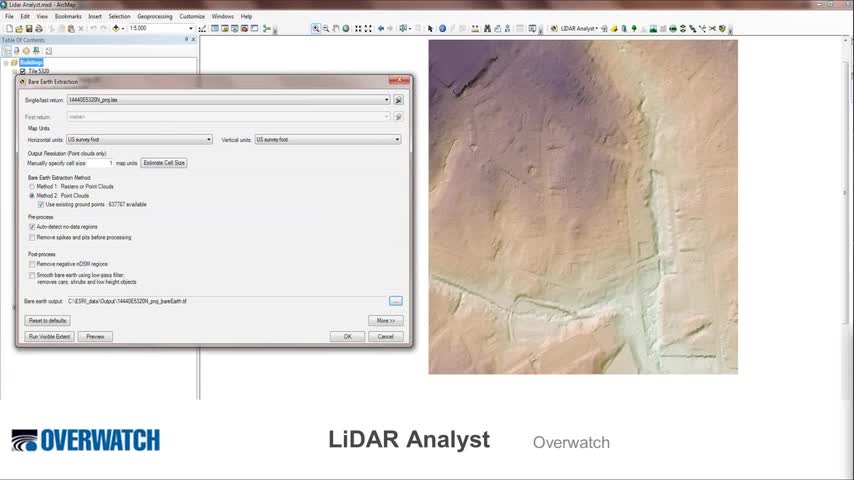This screenshot has width=854, height=480.
Task: Click the terrain image icon in LiDAR toolbar
Action: (653, 28)
